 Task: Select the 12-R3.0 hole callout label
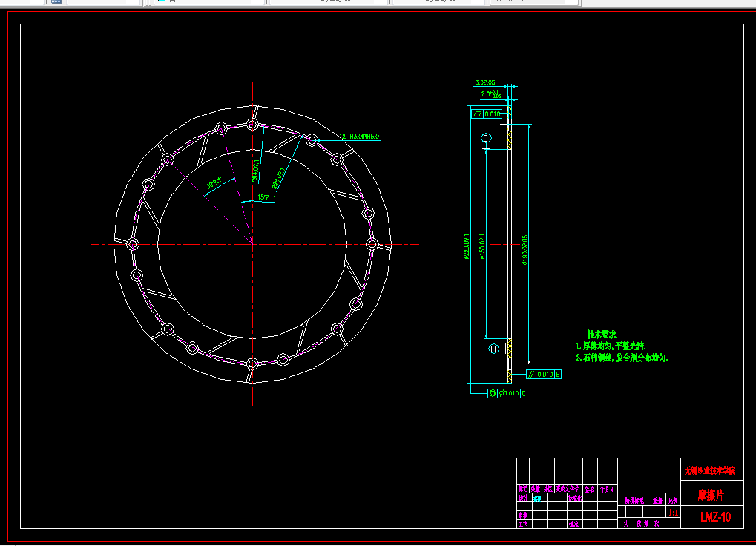click(359, 136)
